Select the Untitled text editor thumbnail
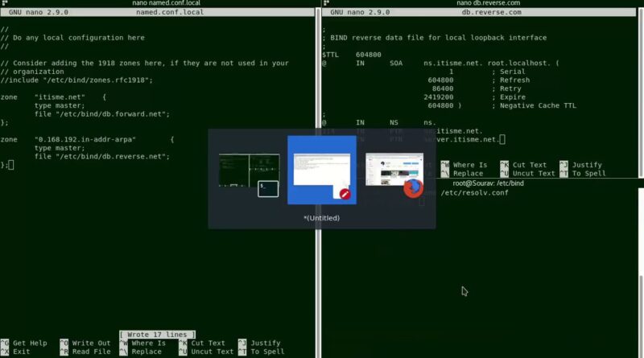The height and width of the screenshot is (358, 644). point(322,170)
